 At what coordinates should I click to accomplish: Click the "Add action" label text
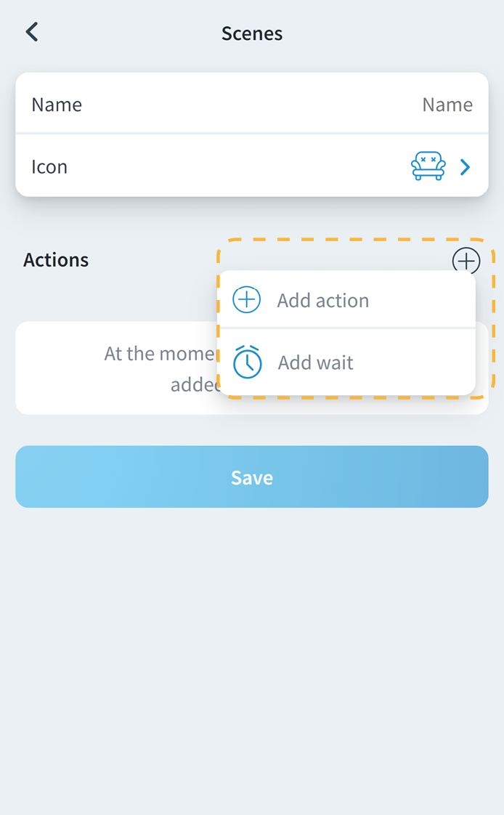pos(323,301)
